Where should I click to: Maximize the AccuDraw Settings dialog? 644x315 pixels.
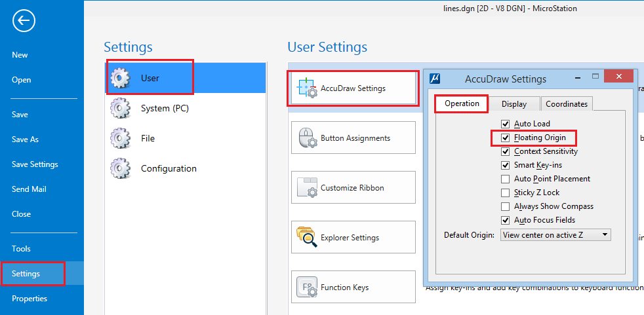[x=595, y=76]
